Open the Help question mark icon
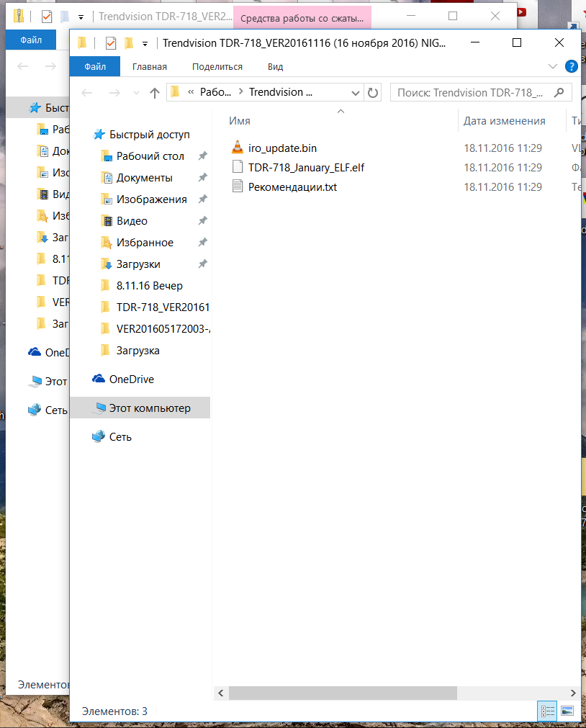The height and width of the screenshot is (728, 586). [572, 67]
